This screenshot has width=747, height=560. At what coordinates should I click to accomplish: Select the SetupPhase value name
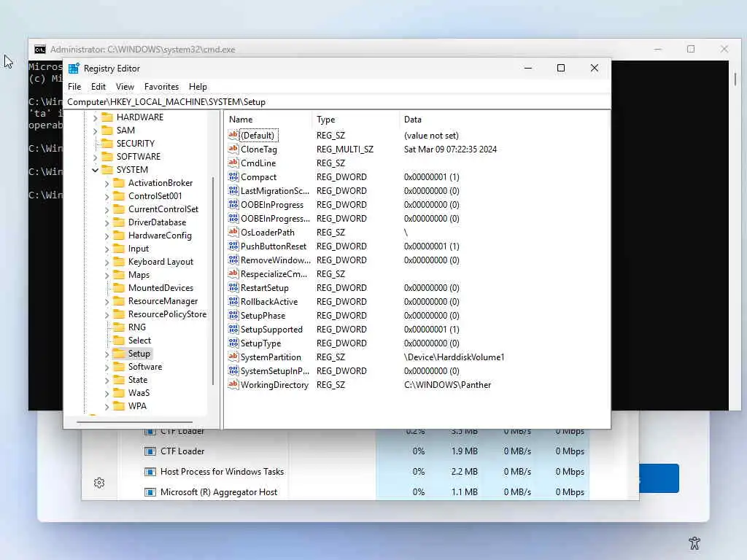point(263,315)
